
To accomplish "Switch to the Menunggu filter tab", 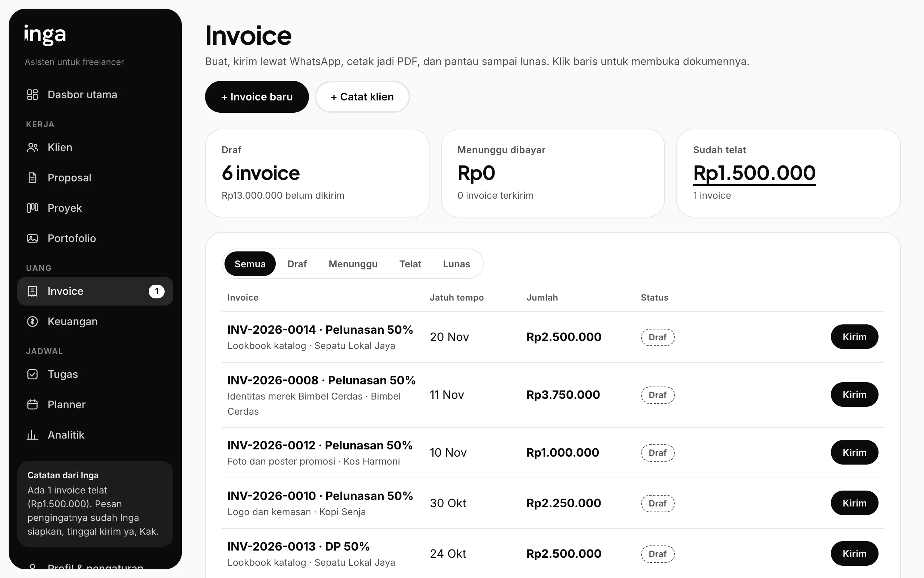I will [x=353, y=264].
